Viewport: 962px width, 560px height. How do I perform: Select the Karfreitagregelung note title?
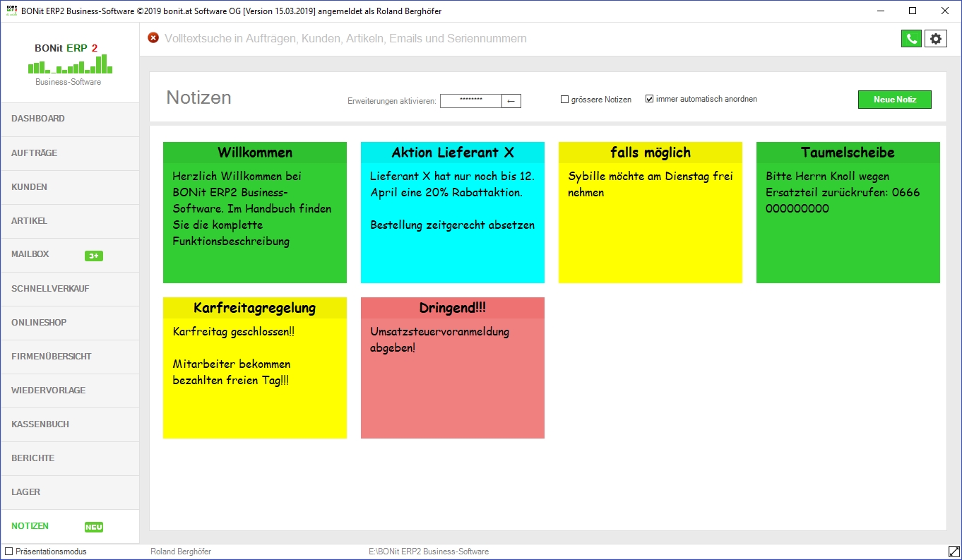(x=255, y=308)
